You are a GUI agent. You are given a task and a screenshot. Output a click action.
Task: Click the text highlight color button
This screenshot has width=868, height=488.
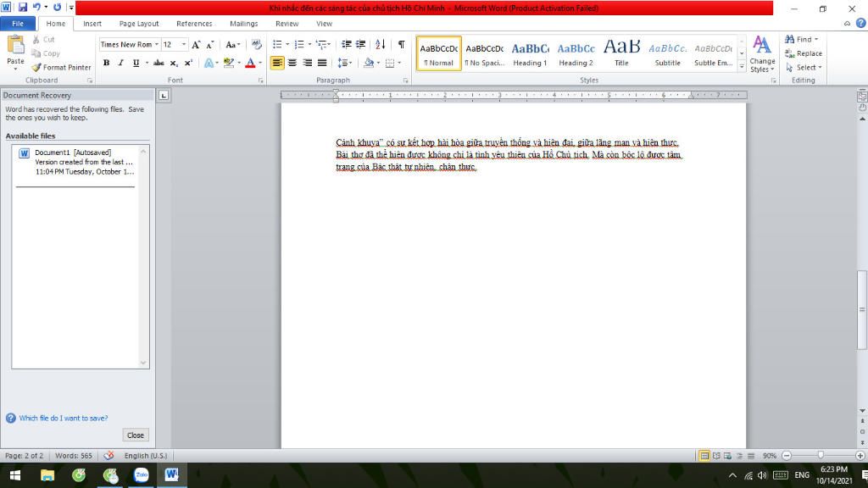click(229, 63)
